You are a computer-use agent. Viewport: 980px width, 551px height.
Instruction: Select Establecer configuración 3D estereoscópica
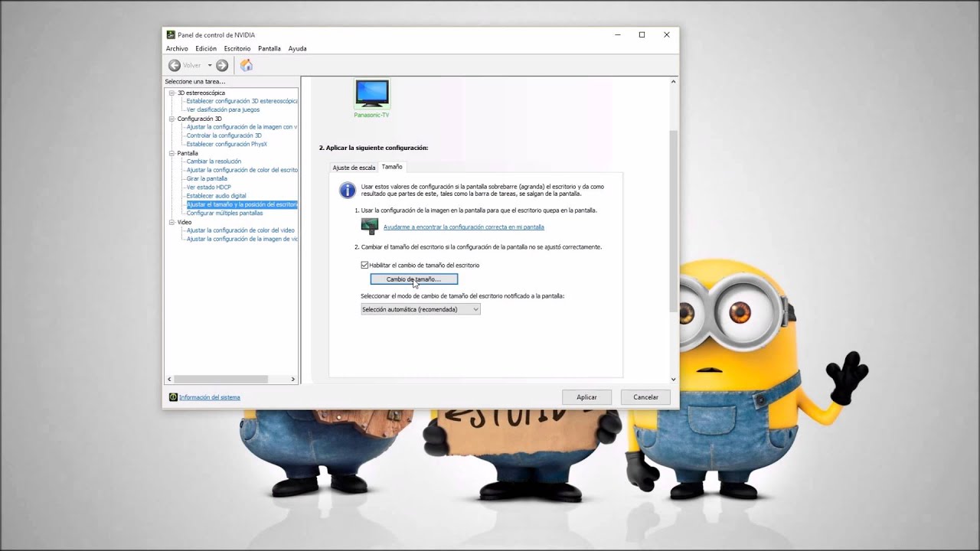pos(242,101)
